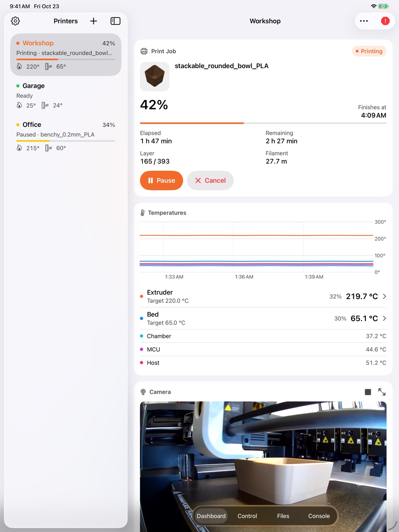The width and height of the screenshot is (399, 532).
Task: Click Garage bed temperature icon
Action: pyautogui.click(x=45, y=105)
